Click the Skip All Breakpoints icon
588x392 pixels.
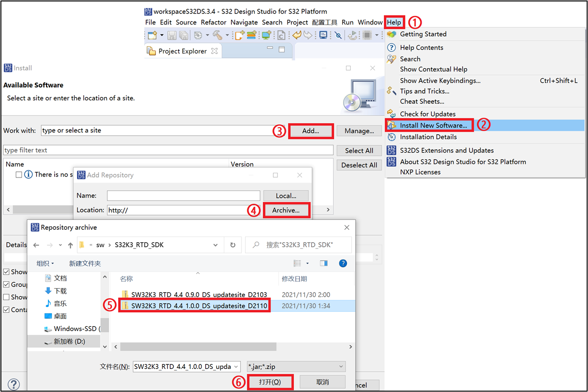pyautogui.click(x=338, y=35)
